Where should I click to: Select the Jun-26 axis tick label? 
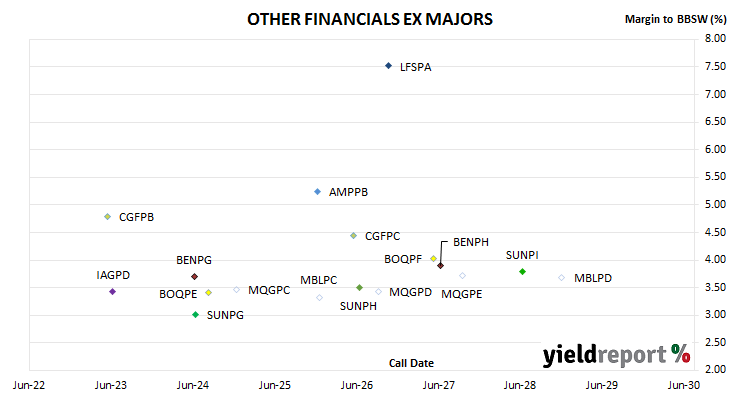357,385
